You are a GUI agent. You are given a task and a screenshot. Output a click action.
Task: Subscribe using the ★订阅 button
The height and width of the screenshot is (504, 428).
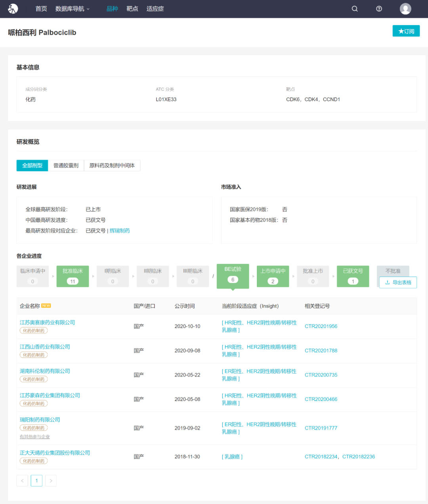click(406, 31)
